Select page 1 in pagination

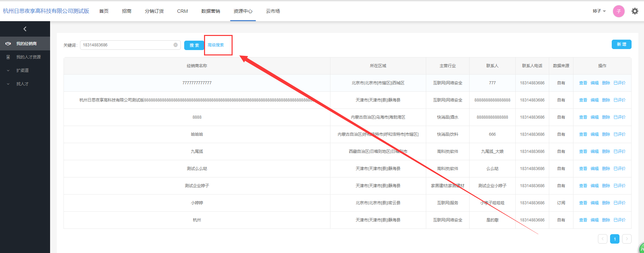click(x=614, y=239)
